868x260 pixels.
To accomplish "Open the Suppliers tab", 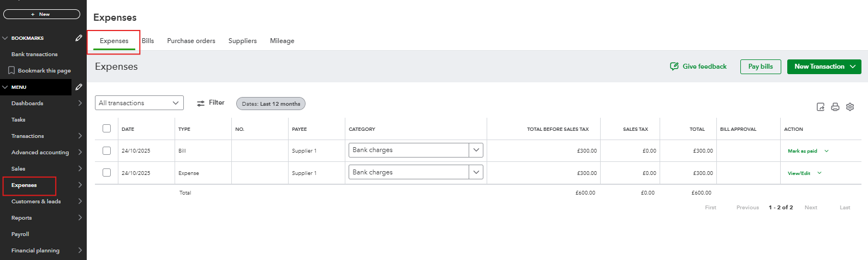I will point(242,41).
